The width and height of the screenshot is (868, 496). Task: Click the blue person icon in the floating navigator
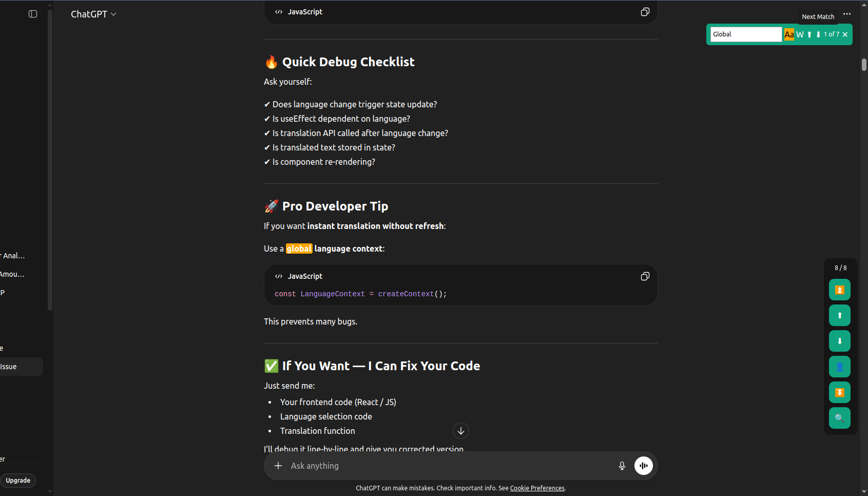[839, 367]
